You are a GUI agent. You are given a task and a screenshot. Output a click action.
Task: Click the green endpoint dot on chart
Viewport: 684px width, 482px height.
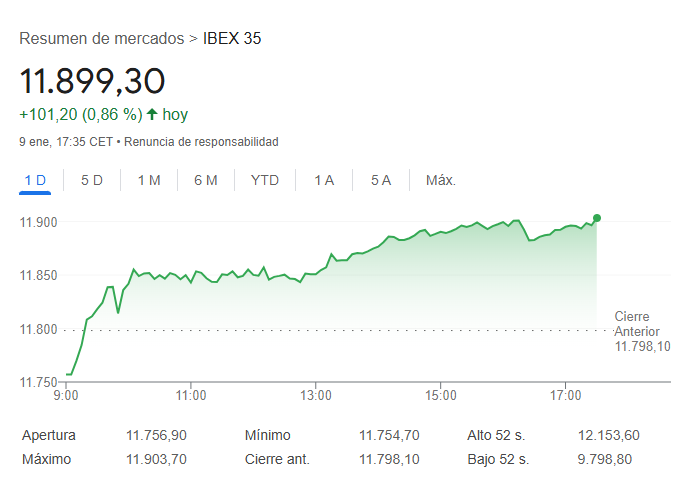coord(597,217)
